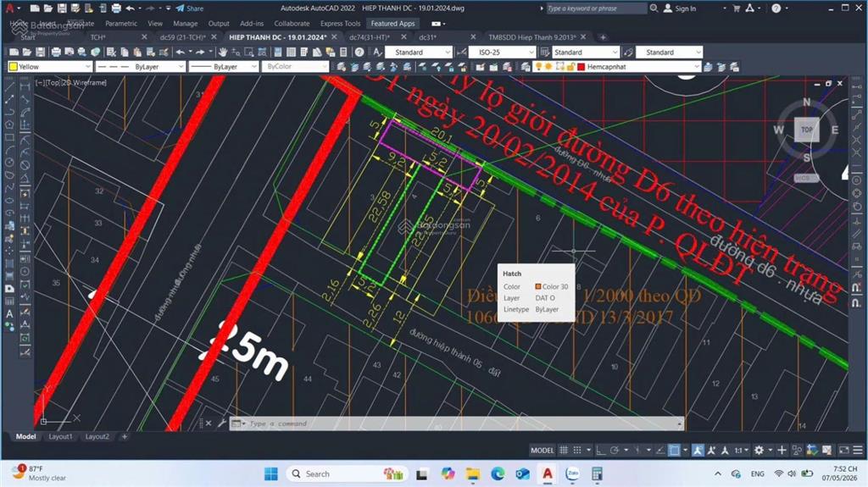Toggle the freeze sun icon for Hemcapnhat layer
This screenshot has width=868, height=487.
[548, 67]
